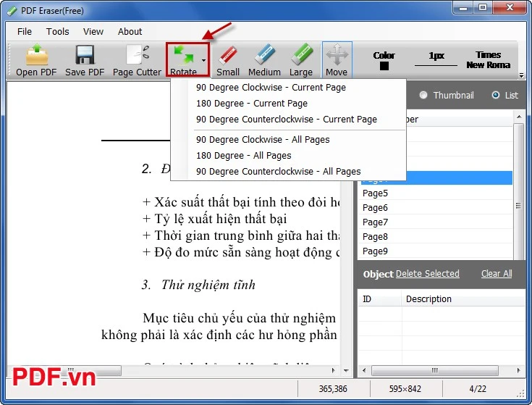This screenshot has height=405, width=532.
Task: Minimize the PDF Eraser window
Action: (x=463, y=8)
